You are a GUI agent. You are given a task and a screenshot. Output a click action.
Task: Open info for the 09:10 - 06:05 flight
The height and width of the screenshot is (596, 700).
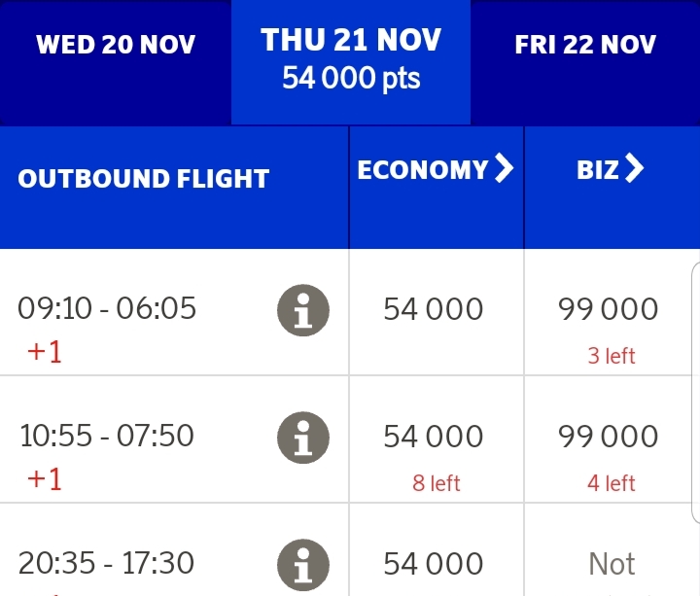pos(303,311)
